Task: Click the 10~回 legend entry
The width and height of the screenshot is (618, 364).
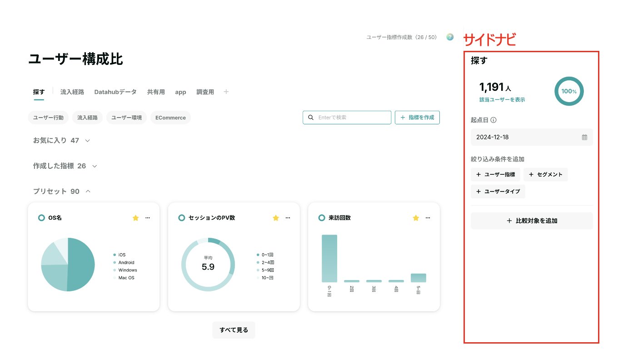Action: 265,278
